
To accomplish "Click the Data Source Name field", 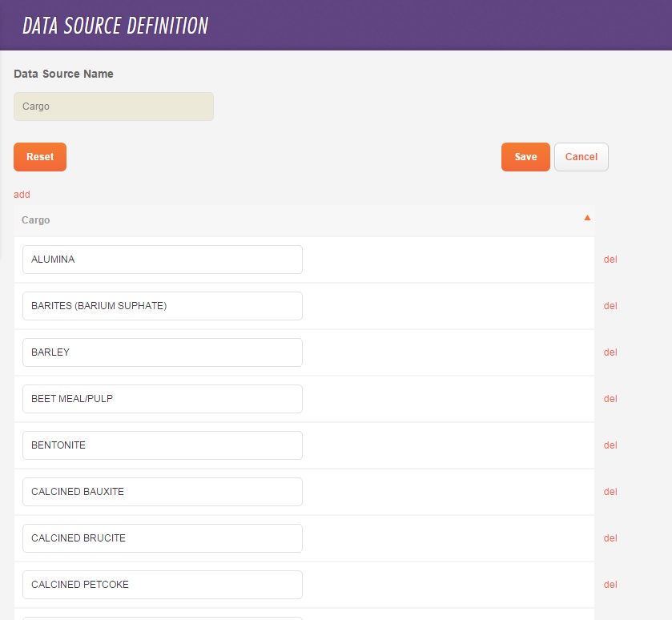I will [x=114, y=107].
